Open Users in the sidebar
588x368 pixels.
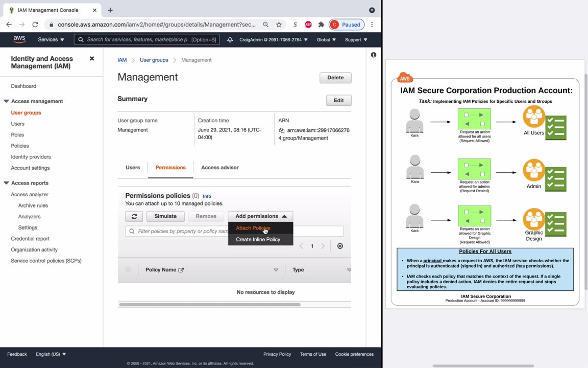click(x=18, y=124)
